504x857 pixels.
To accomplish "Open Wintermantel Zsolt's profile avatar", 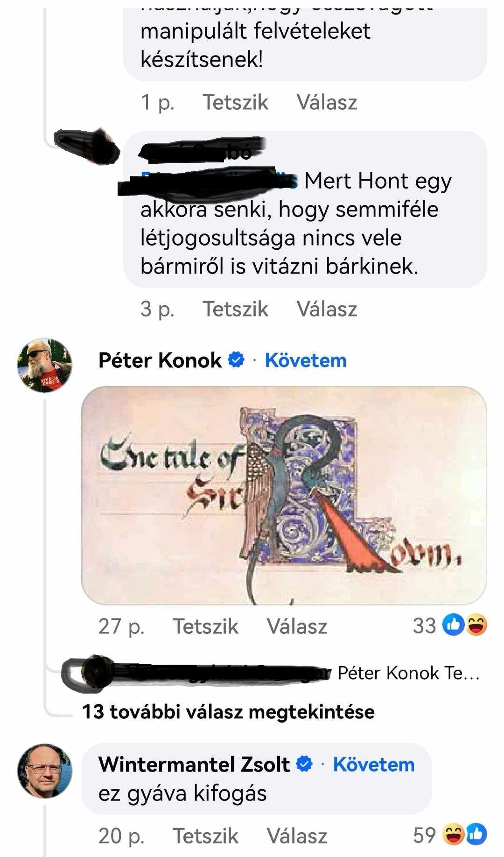I will (45, 771).
